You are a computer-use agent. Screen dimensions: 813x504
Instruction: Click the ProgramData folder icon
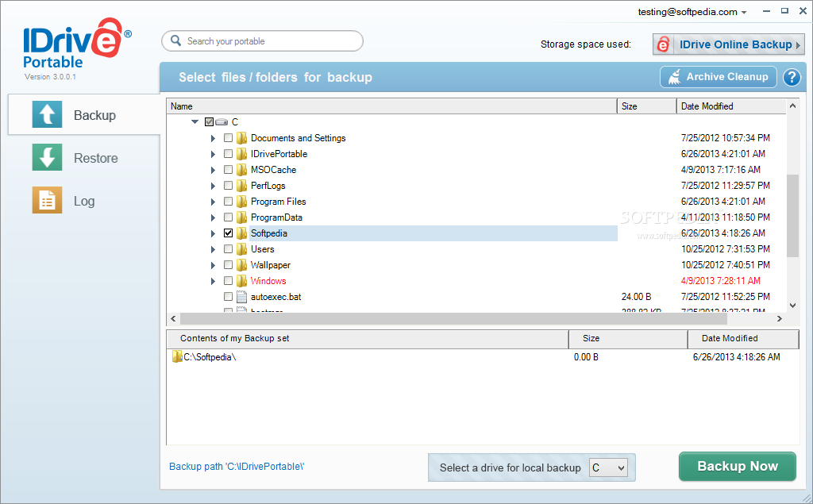[241, 217]
